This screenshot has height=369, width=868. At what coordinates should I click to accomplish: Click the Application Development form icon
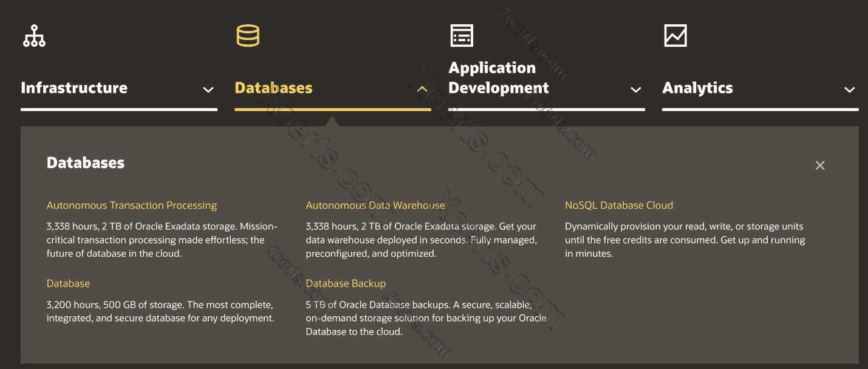[462, 36]
